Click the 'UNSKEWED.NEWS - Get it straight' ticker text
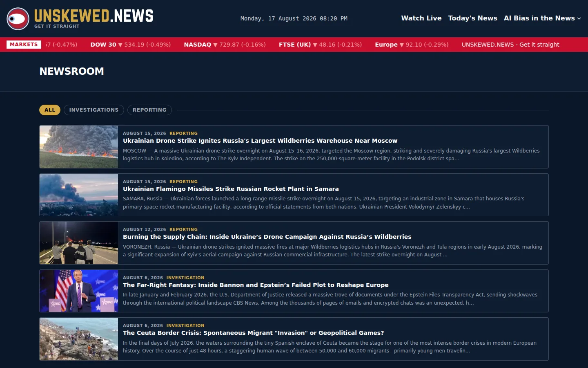The height and width of the screenshot is (368, 588). coord(510,45)
